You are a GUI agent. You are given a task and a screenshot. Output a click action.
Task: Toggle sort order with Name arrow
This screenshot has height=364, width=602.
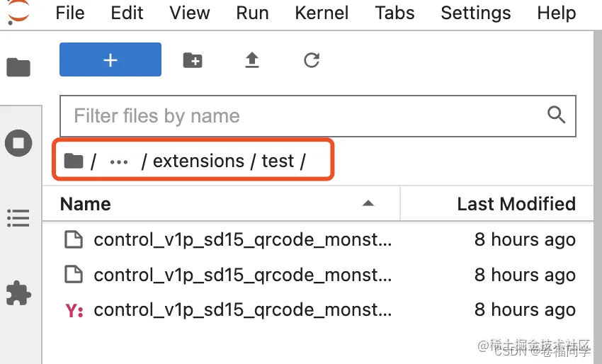[368, 204]
